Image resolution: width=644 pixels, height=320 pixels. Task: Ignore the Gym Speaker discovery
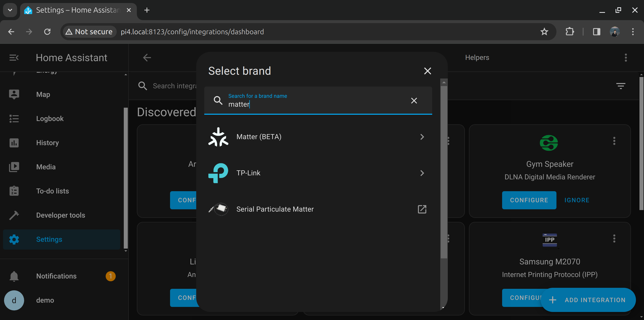click(577, 200)
